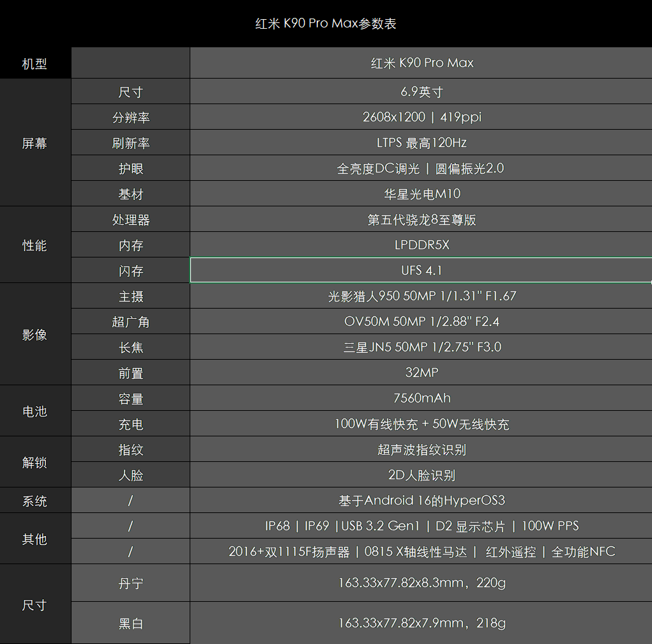Select the 超声波指纹识别 cell
The width and height of the screenshot is (652, 644).
point(421,449)
